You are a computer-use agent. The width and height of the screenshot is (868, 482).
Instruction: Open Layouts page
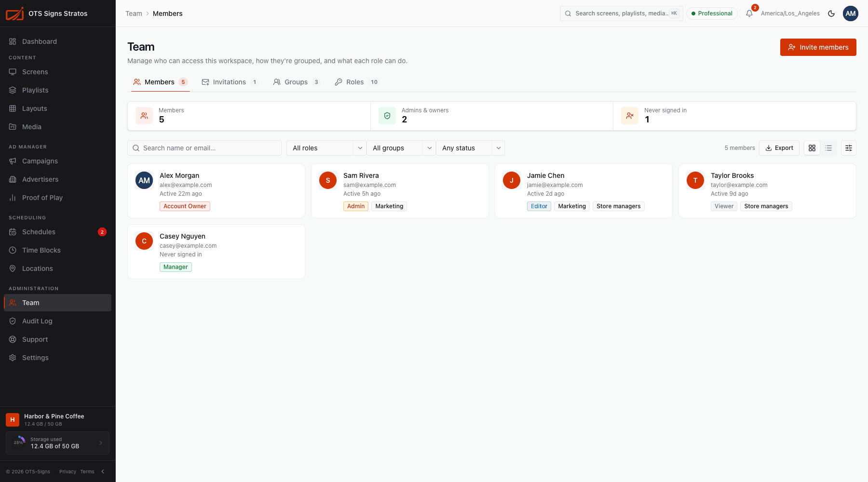click(x=58, y=108)
